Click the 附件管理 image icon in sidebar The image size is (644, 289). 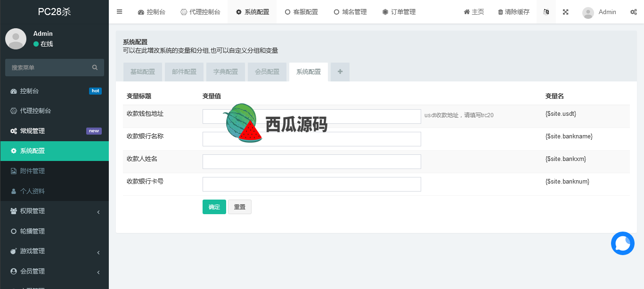(14, 171)
